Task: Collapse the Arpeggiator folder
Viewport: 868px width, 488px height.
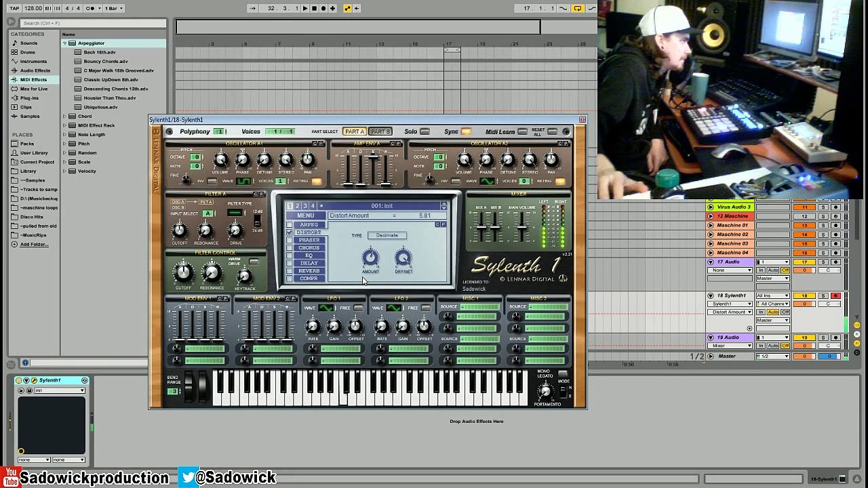Action: pos(64,43)
